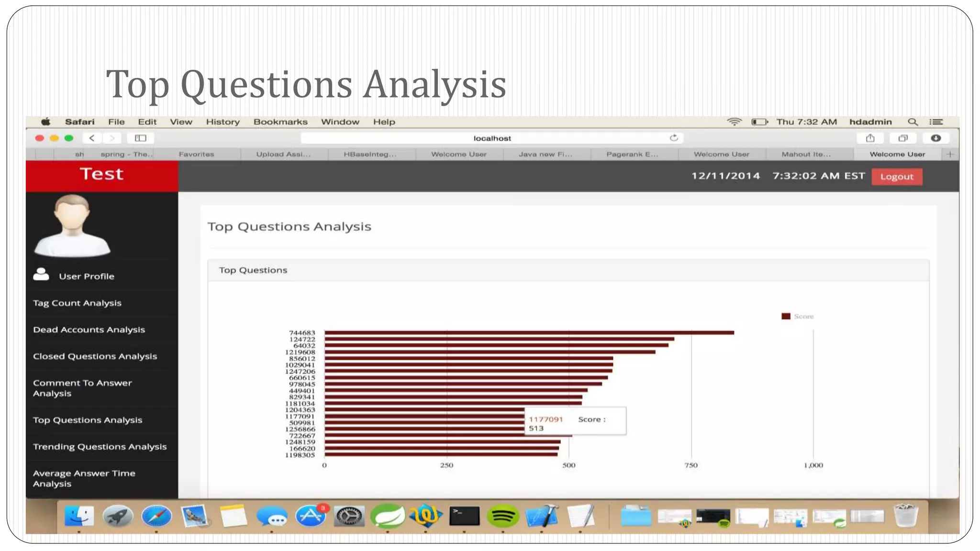Open the Help menu

384,122
